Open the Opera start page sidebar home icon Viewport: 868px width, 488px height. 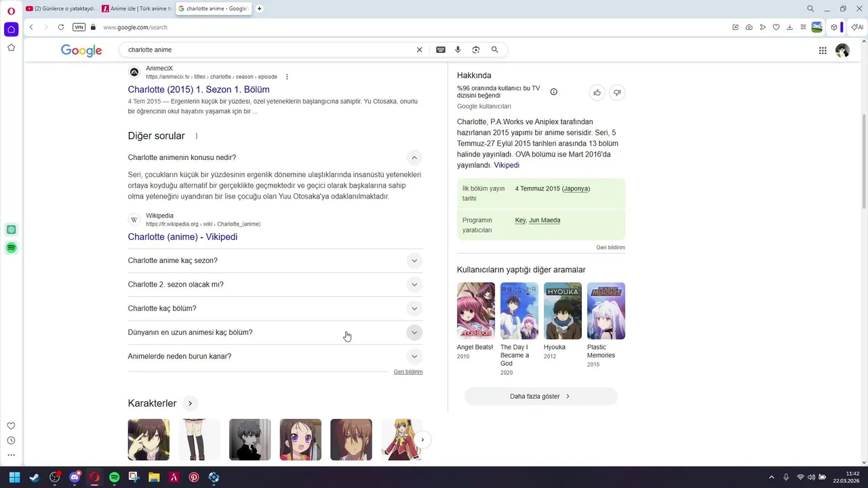11,29
